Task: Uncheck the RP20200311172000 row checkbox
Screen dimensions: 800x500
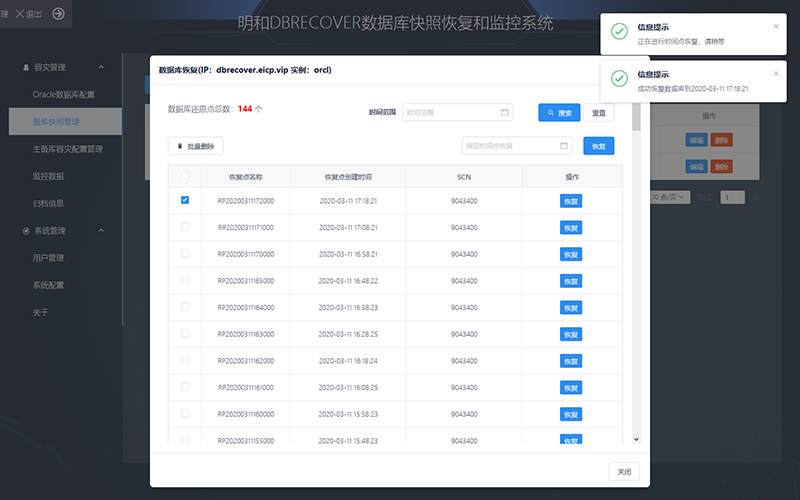Action: point(185,200)
